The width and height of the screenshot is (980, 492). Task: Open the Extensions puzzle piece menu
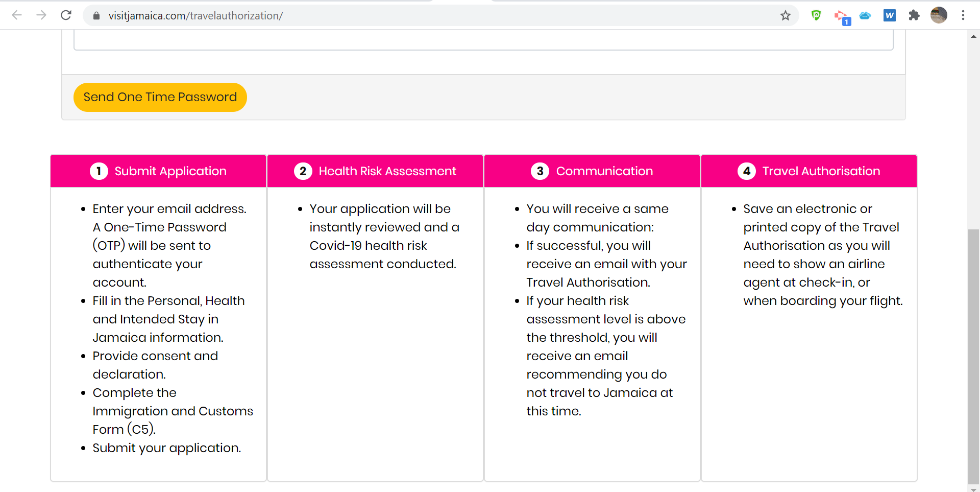(x=914, y=16)
